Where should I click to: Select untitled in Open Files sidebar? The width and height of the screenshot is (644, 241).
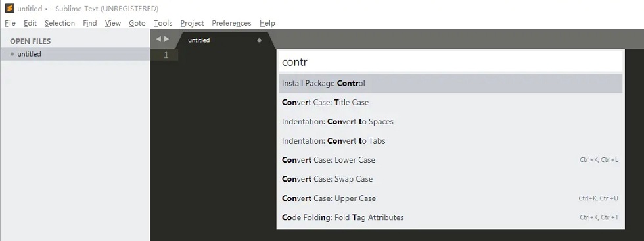(75, 54)
